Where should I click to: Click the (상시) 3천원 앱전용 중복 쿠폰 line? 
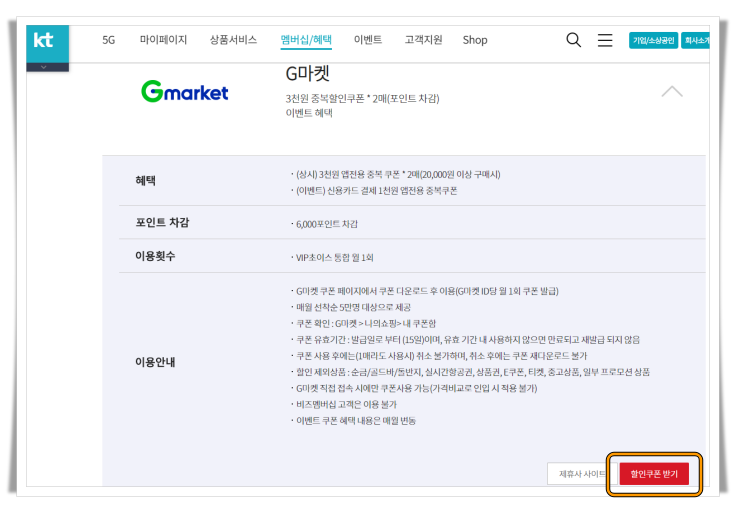pyautogui.click(x=398, y=175)
